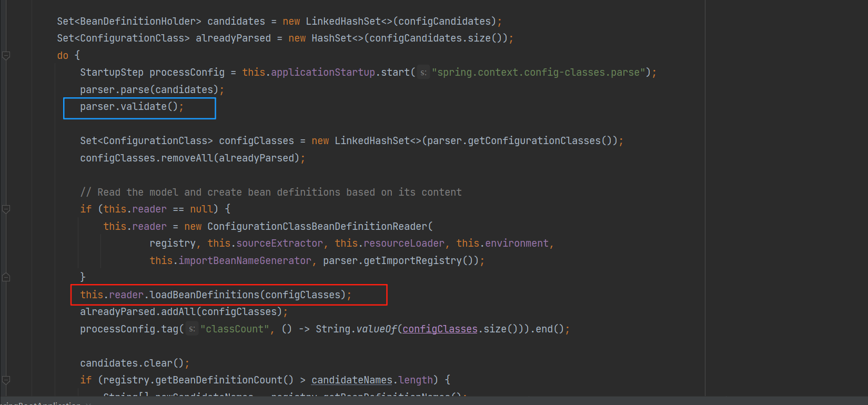Click 'getImportRegistry' method call
Screen dimensions: 868x405
[412, 261]
